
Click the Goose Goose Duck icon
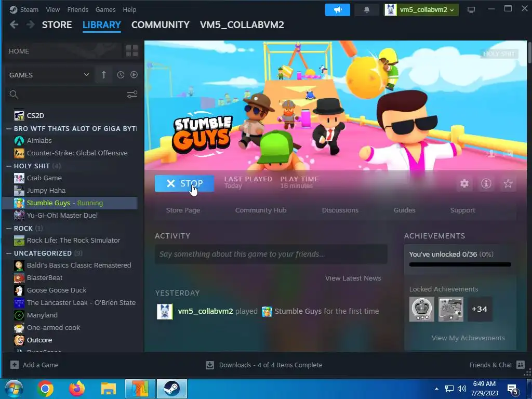19,290
